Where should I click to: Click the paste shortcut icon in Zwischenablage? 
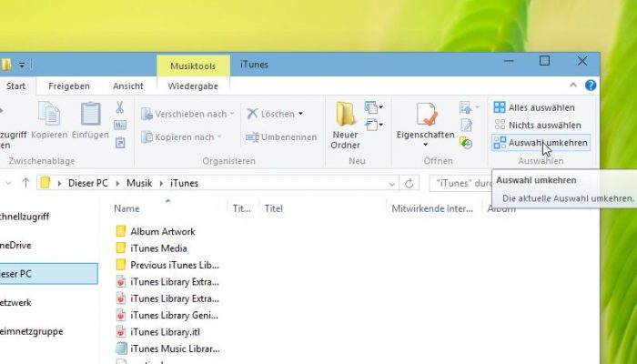click(x=120, y=143)
